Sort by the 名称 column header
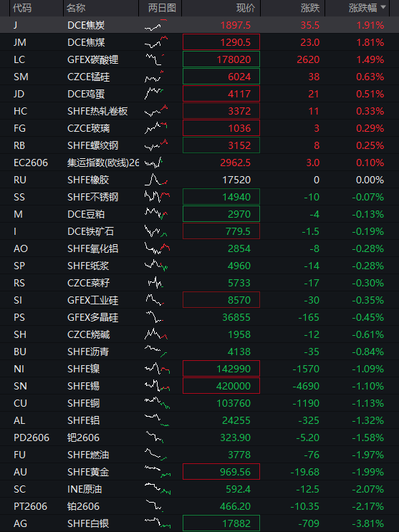The image size is (399, 532). click(x=76, y=8)
